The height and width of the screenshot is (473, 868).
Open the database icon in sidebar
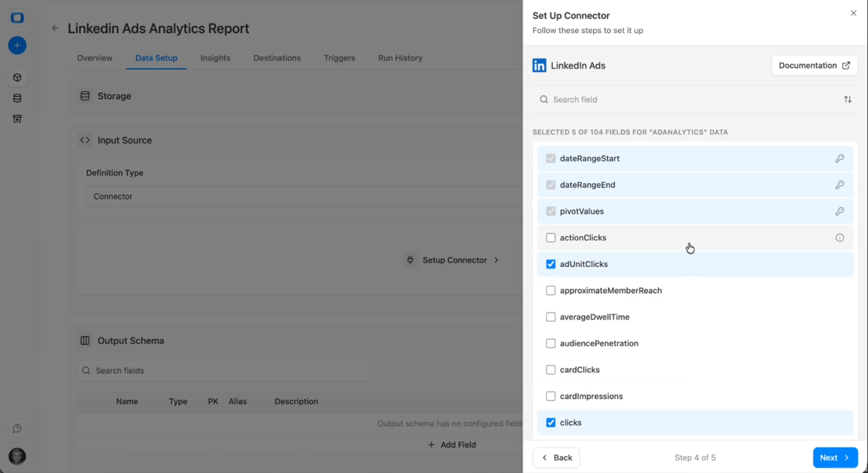[17, 98]
